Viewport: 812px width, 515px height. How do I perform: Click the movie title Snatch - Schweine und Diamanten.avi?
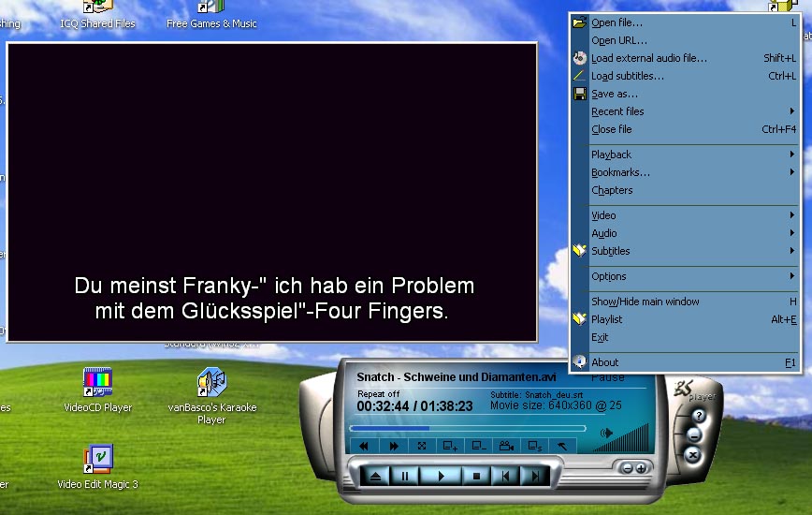tap(457, 377)
